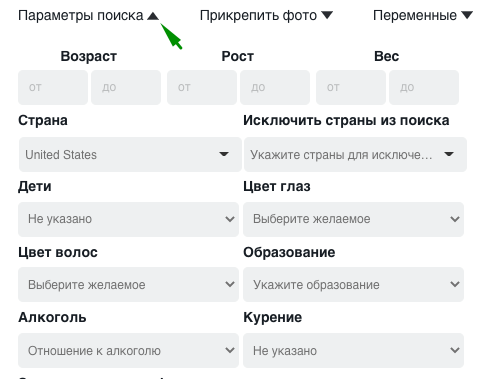Open the Алкоголь attitude dropdown
The height and width of the screenshot is (379, 490).
128,350
